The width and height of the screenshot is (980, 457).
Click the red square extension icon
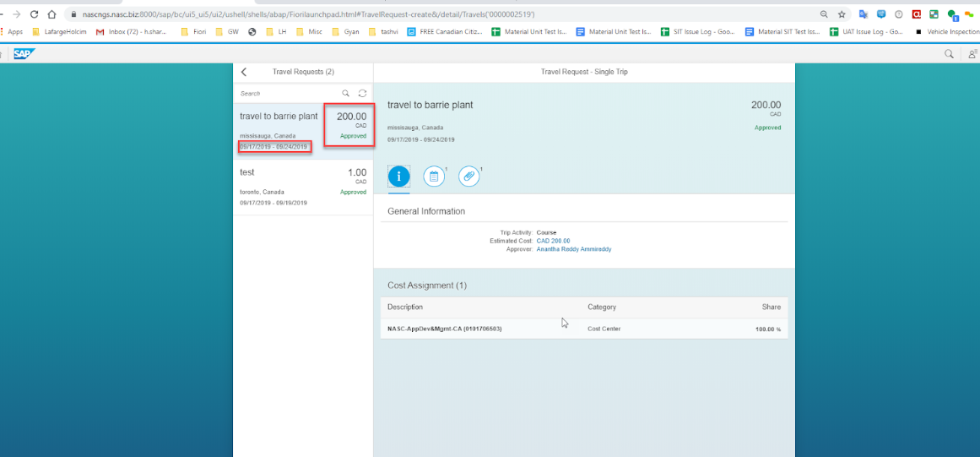click(916, 14)
